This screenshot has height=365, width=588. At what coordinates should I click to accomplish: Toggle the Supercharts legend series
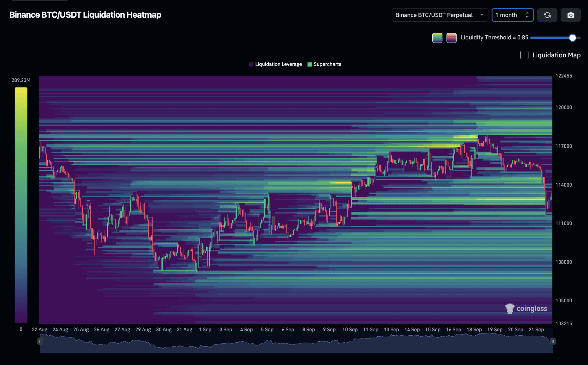coord(324,64)
